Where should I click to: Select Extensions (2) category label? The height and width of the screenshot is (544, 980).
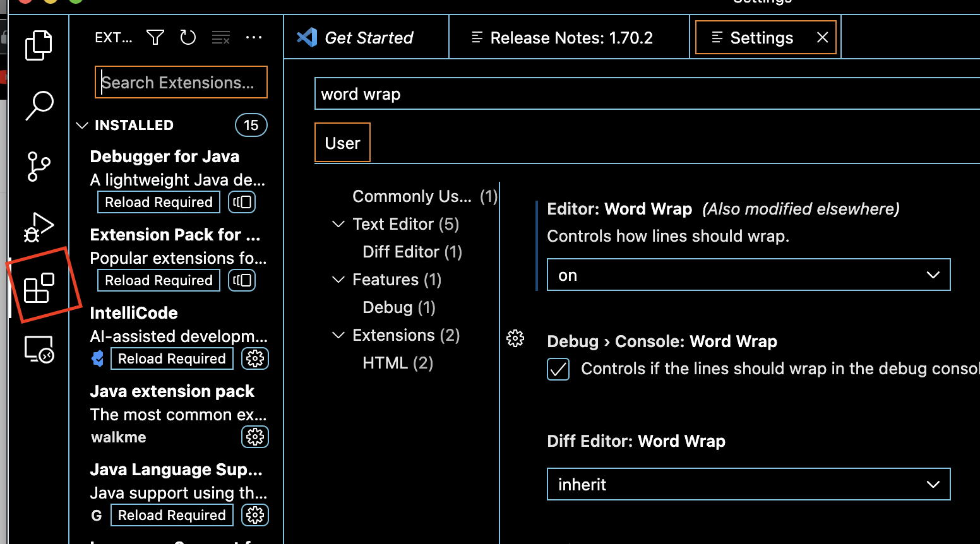[406, 335]
